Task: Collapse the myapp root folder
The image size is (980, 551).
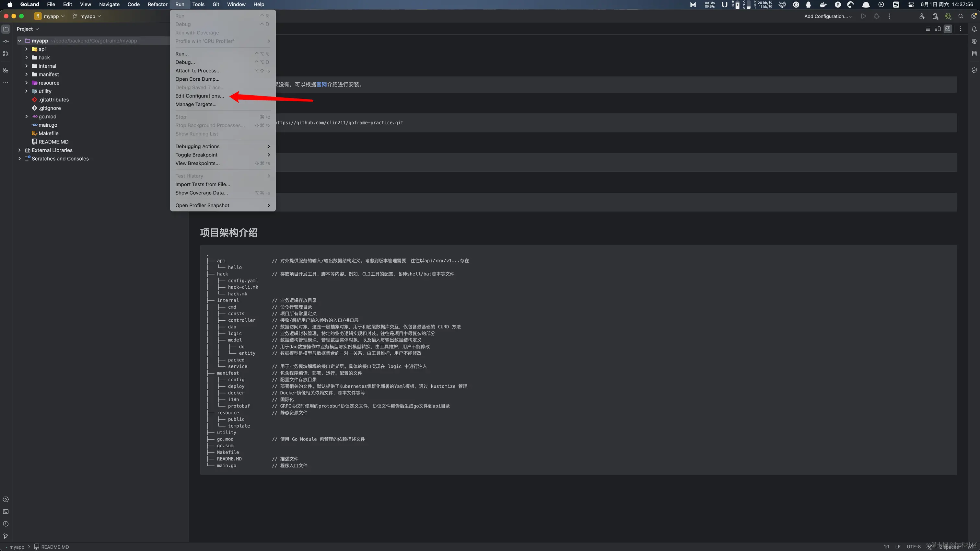Action: coord(19,41)
